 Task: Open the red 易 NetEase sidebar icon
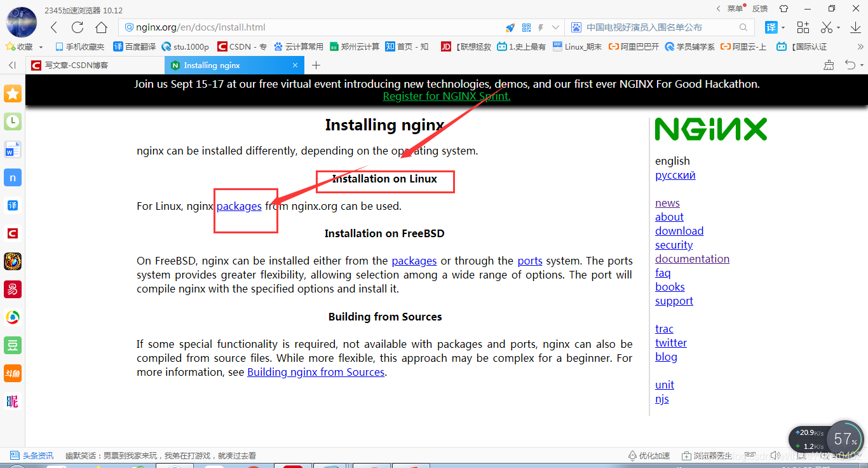pyautogui.click(x=13, y=289)
